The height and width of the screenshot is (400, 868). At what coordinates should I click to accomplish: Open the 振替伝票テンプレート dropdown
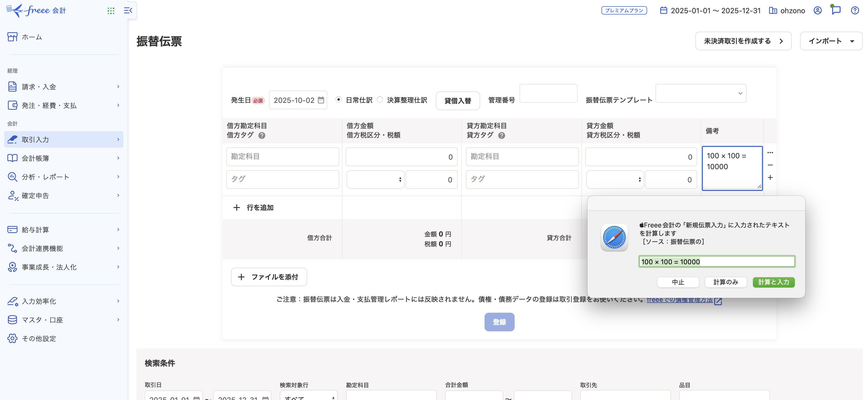pos(701,93)
